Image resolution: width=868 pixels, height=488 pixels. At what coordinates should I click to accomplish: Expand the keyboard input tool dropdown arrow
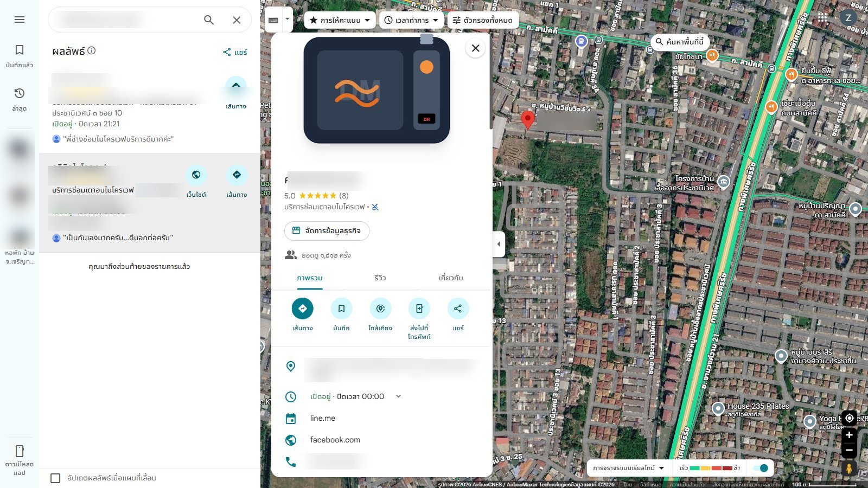coord(288,20)
